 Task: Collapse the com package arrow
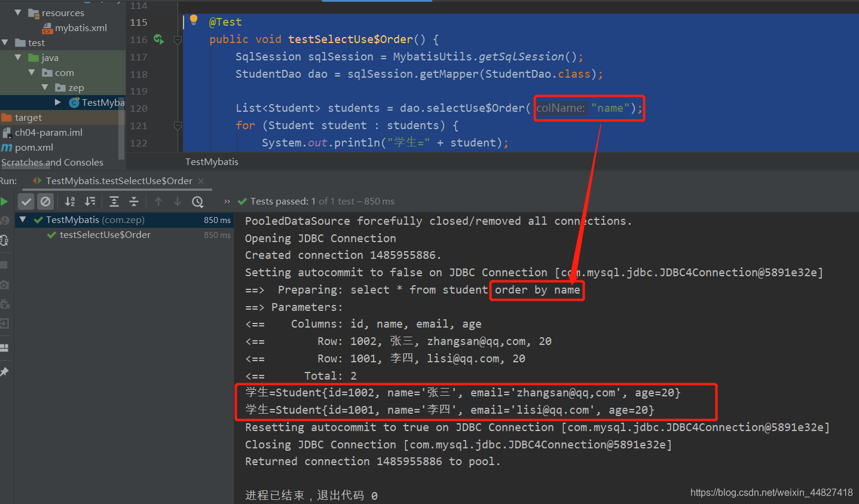[32, 72]
